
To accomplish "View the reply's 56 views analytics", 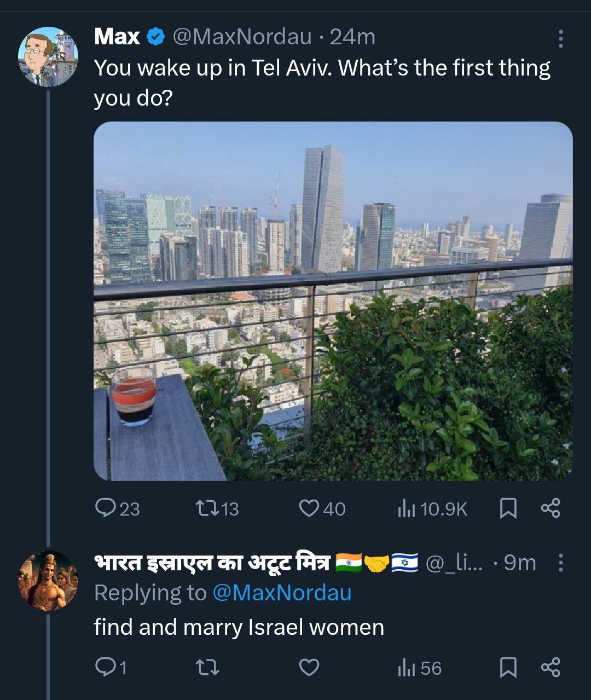I will (406, 668).
